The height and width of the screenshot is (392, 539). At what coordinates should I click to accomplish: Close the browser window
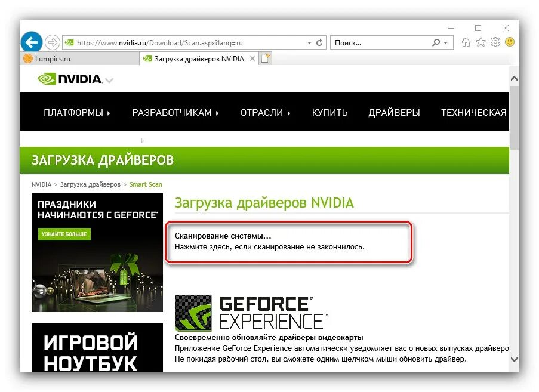tap(506, 28)
